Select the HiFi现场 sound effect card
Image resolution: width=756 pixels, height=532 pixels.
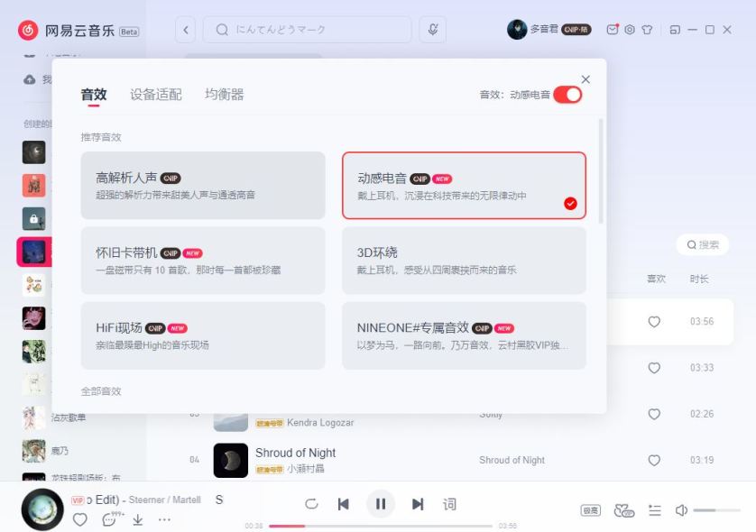point(203,335)
